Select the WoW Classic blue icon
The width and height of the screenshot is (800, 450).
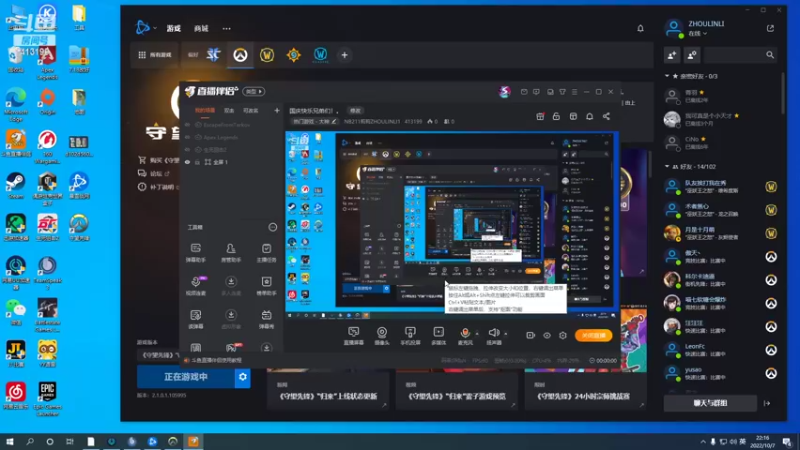[320, 55]
